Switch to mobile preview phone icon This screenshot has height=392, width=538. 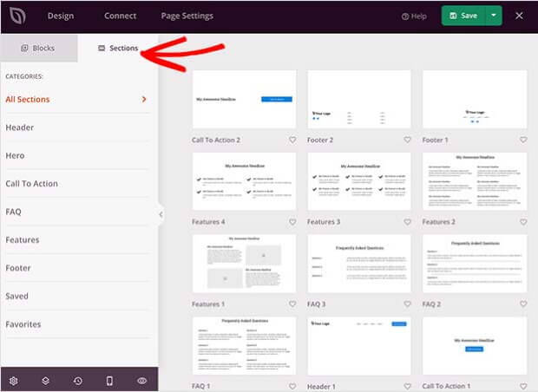tap(109, 381)
